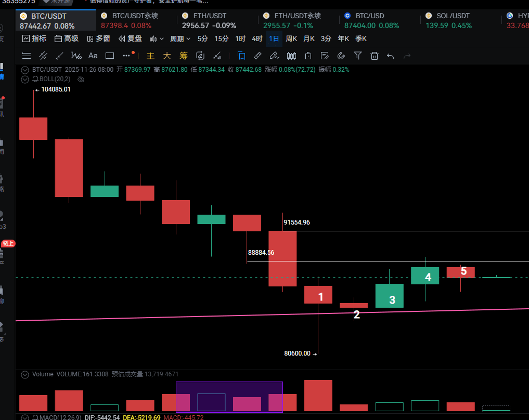Click the undo arrow icon

click(x=391, y=56)
